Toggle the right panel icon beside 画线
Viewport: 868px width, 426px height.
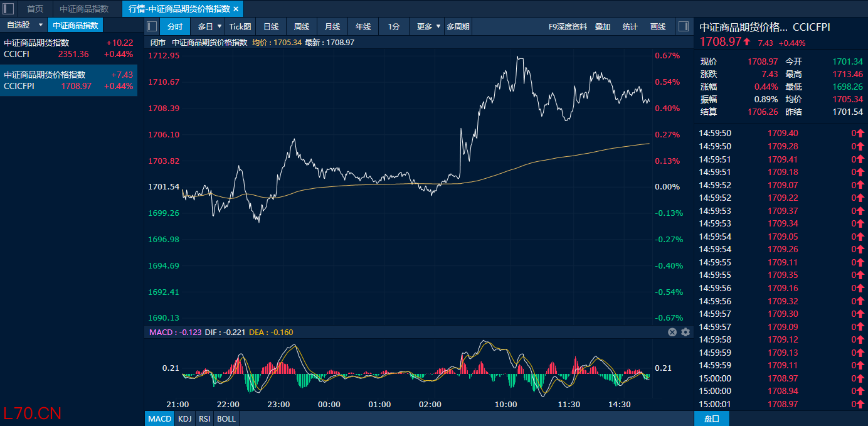[684, 26]
